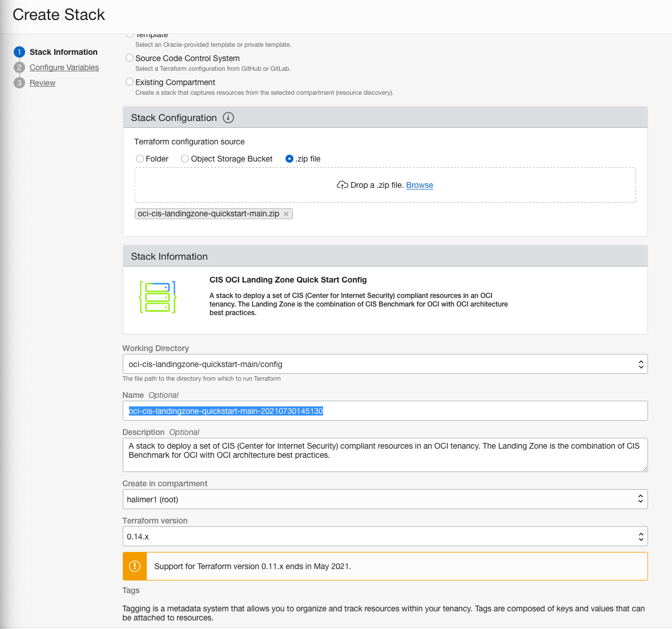Open the Stack Configuration info tooltip
The width and height of the screenshot is (672, 629).
(x=228, y=118)
